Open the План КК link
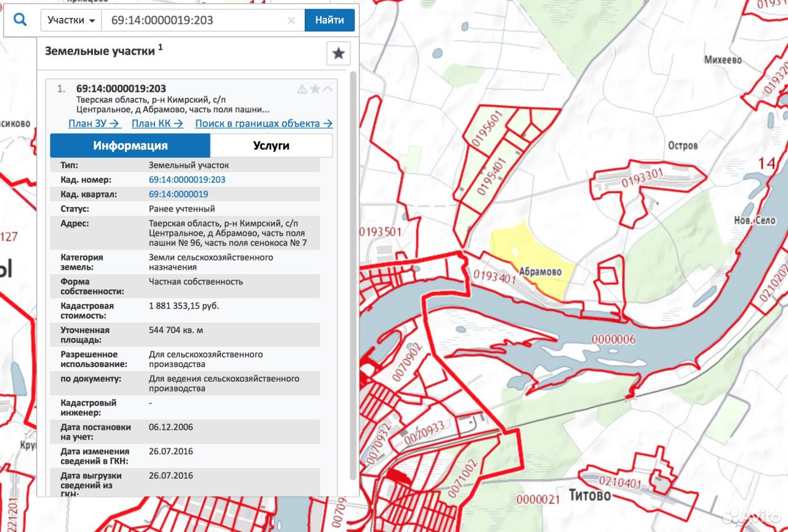 click(158, 123)
